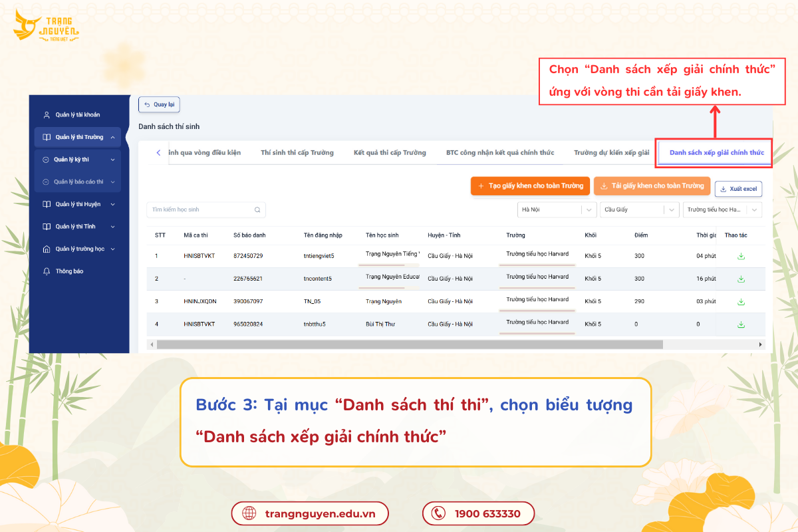Image resolution: width=798 pixels, height=532 pixels.
Task: Expand Quản lý kỳ thi submenu
Action: pos(113,160)
